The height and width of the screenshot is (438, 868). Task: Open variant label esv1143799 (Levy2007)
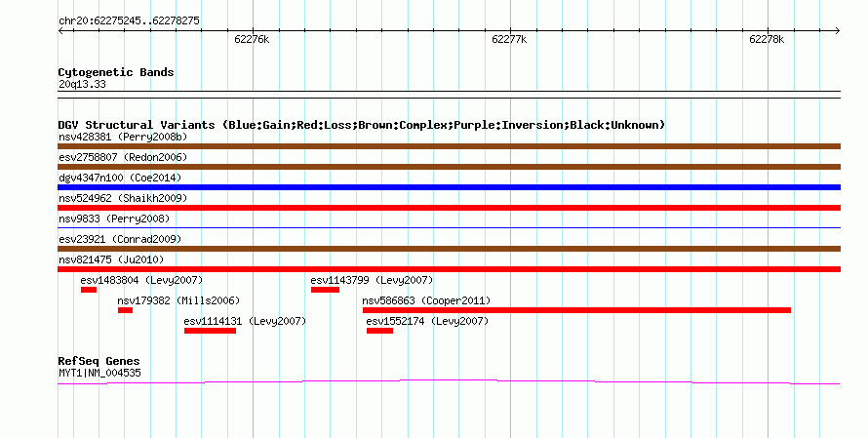372,280
